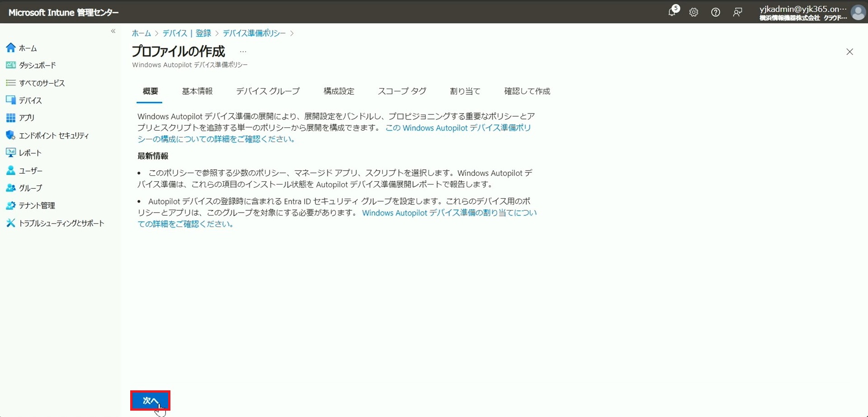Screen dimensions: 868x417
Task: Open the help question mark icon
Action: click(715, 12)
